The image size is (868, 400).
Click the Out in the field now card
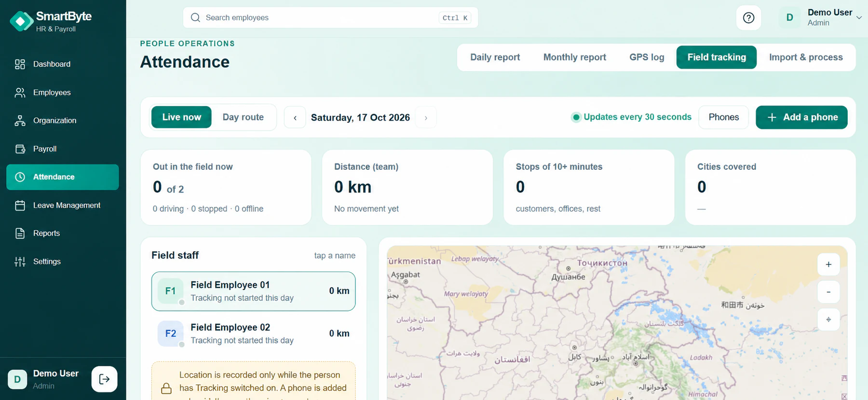226,187
